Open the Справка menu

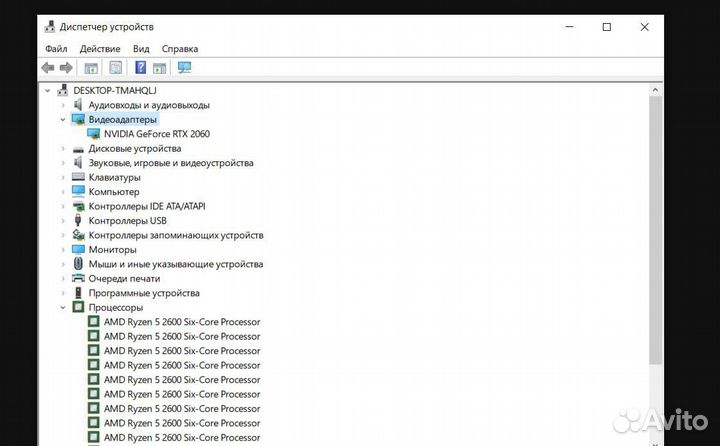pyautogui.click(x=180, y=49)
